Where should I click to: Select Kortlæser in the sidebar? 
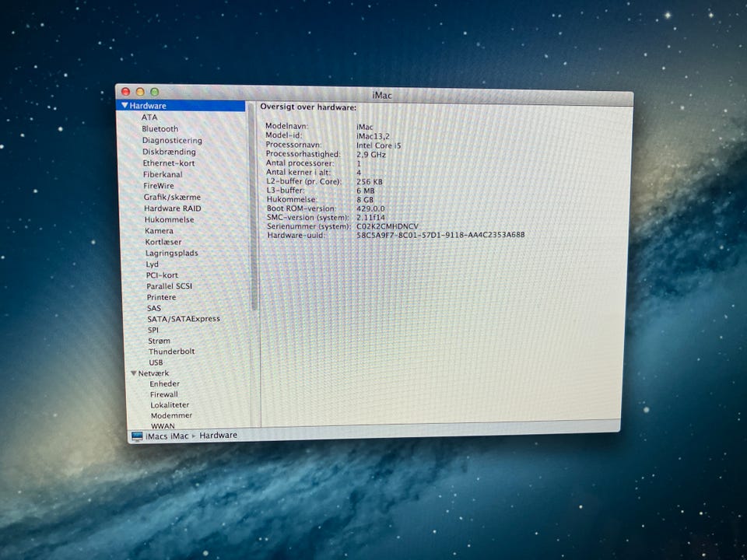(x=163, y=242)
